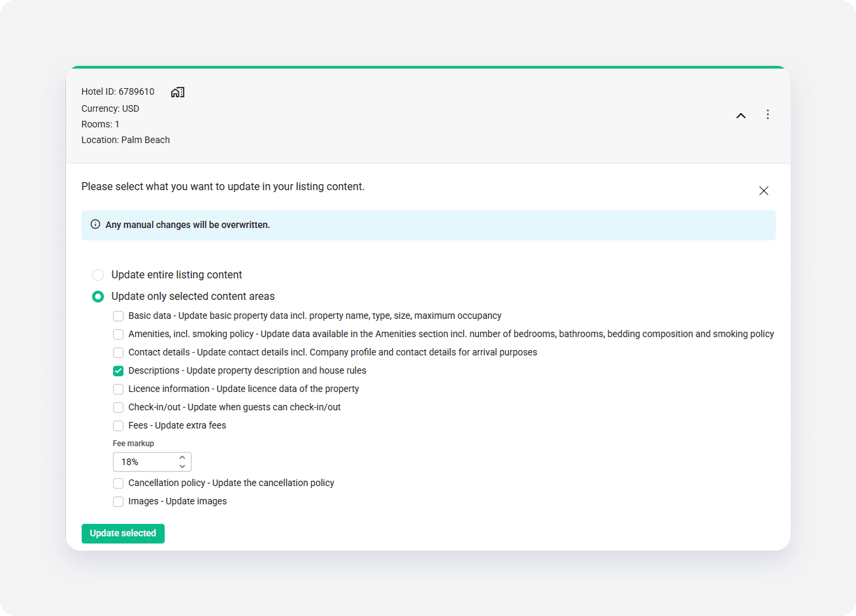Tick the Contact details checkbox

click(118, 353)
